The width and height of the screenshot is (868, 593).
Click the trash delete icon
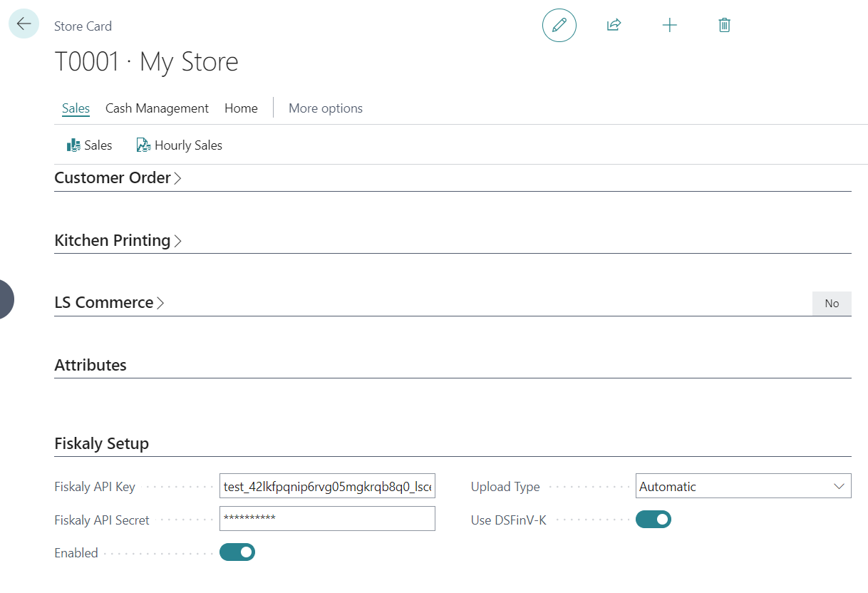[x=724, y=25]
